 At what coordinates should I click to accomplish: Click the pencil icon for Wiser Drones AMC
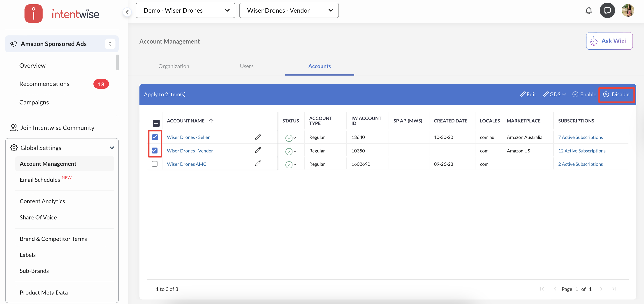pyautogui.click(x=258, y=164)
